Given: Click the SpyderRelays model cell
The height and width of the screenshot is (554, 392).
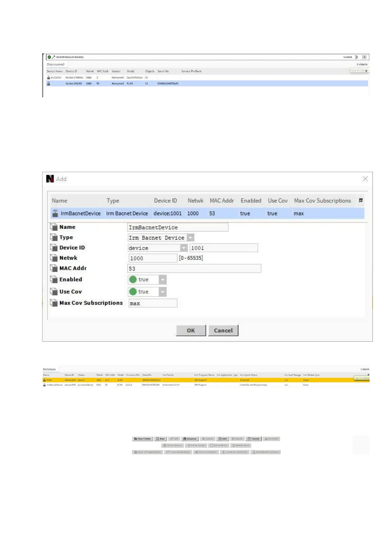Looking at the screenshot, I should click(135, 78).
